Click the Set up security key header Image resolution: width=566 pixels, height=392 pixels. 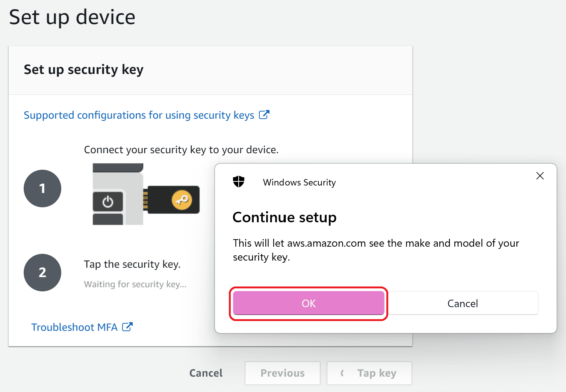click(83, 70)
